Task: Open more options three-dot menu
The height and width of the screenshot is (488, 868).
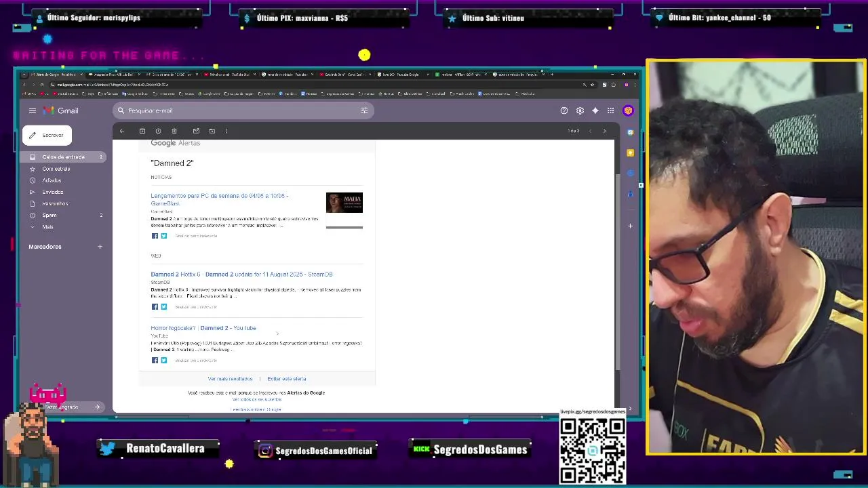Action: (226, 131)
